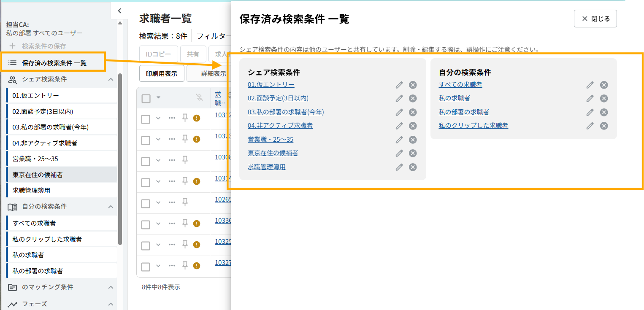Click edit pencil for 01.仮エントリー
The height and width of the screenshot is (310, 644).
pos(399,85)
